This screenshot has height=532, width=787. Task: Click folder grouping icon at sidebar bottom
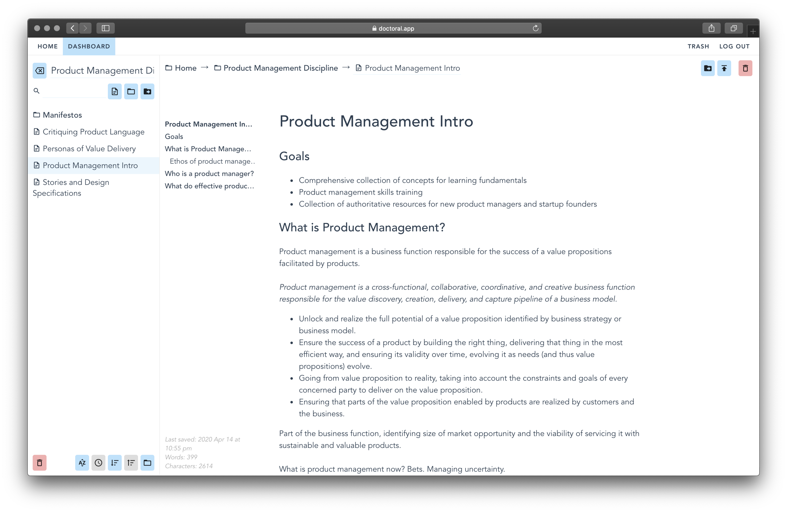[x=147, y=463]
